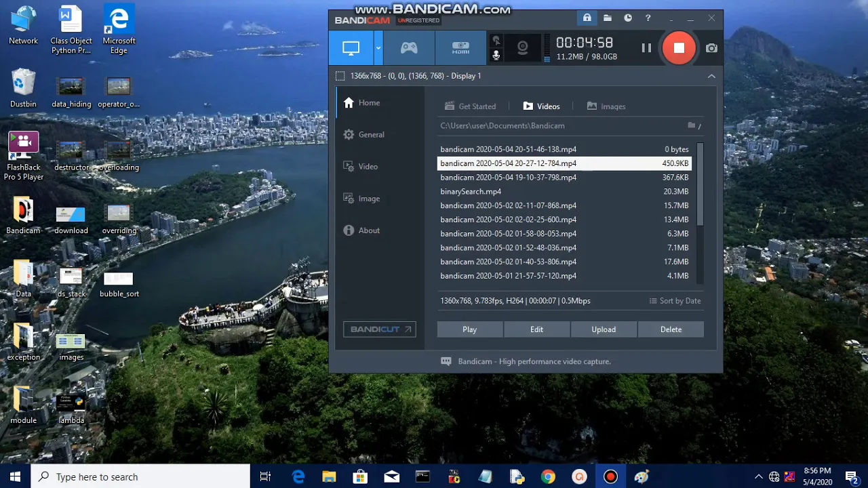Toggle the mouse cursor effect icon
Image resolution: width=868 pixels, height=488 pixels.
[496, 41]
